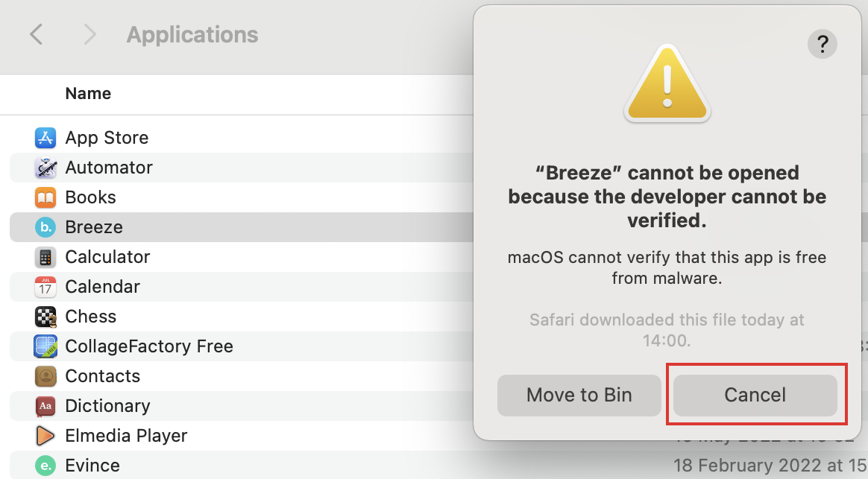Select the Dictionary app icon
The width and height of the screenshot is (868, 479).
pyautogui.click(x=46, y=406)
